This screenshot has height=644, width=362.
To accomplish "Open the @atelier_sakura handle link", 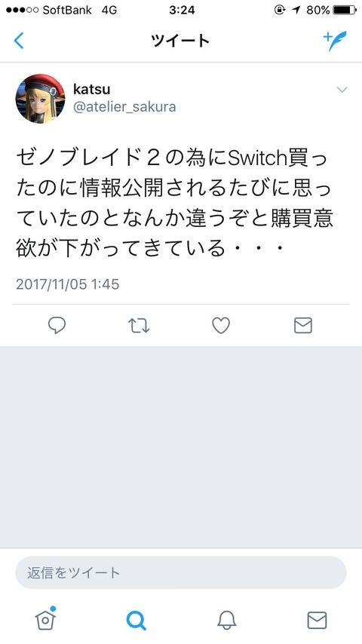I will click(124, 107).
